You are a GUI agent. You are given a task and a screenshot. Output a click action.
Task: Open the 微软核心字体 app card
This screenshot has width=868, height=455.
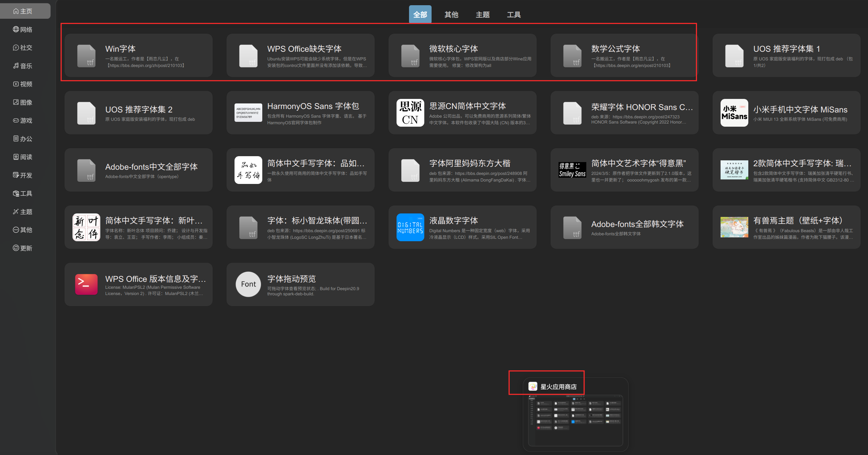[x=462, y=55]
